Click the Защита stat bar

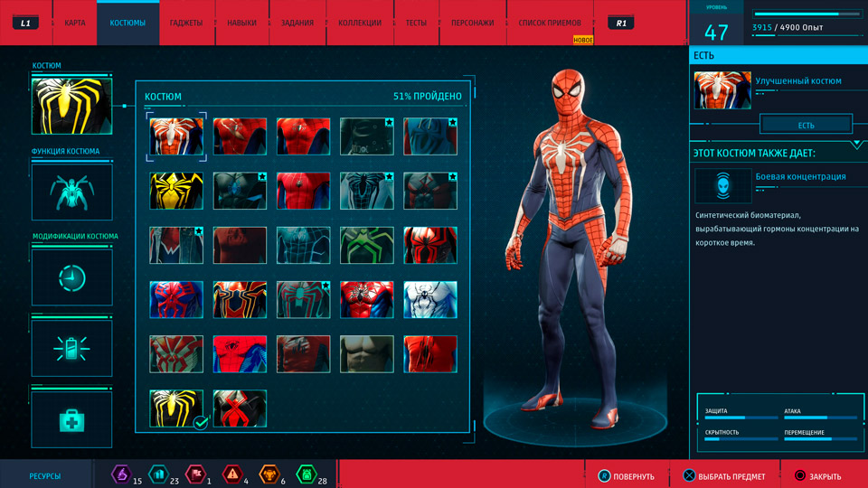pos(741,418)
